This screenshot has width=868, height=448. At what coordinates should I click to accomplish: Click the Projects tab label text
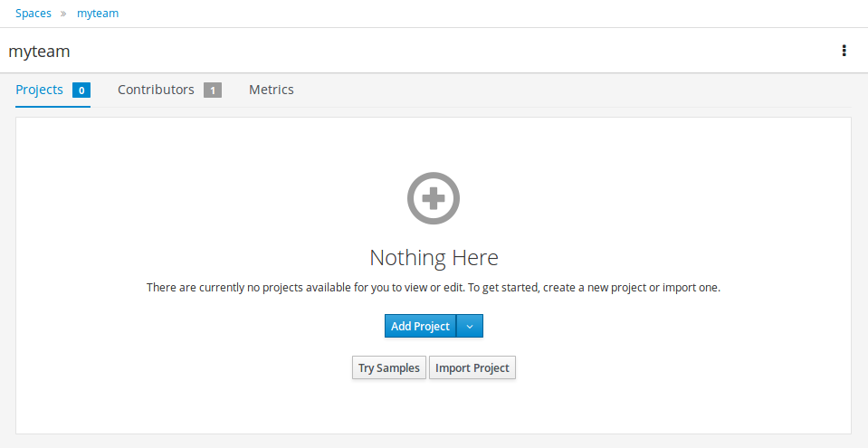coord(39,91)
